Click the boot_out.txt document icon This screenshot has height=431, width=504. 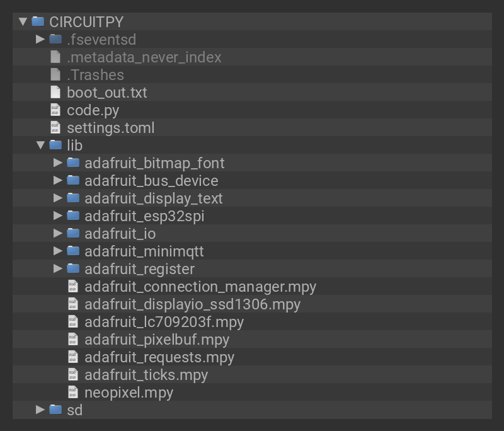pyautogui.click(x=55, y=92)
